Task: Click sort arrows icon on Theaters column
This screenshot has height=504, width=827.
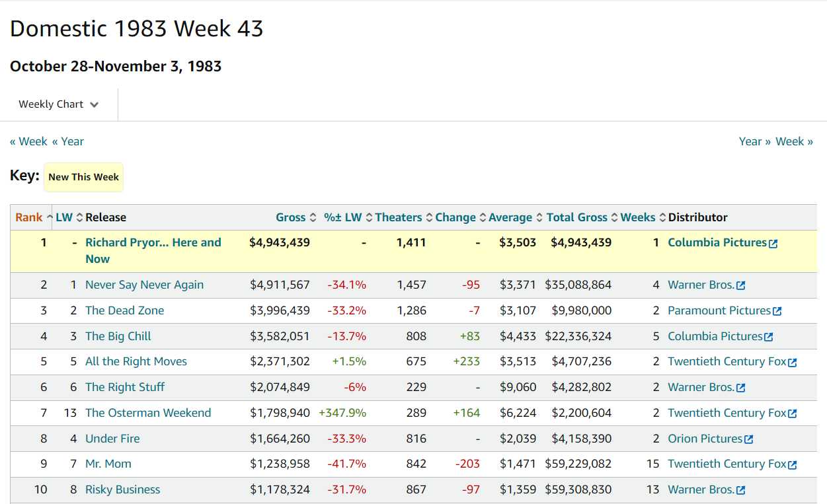Action: coord(430,217)
